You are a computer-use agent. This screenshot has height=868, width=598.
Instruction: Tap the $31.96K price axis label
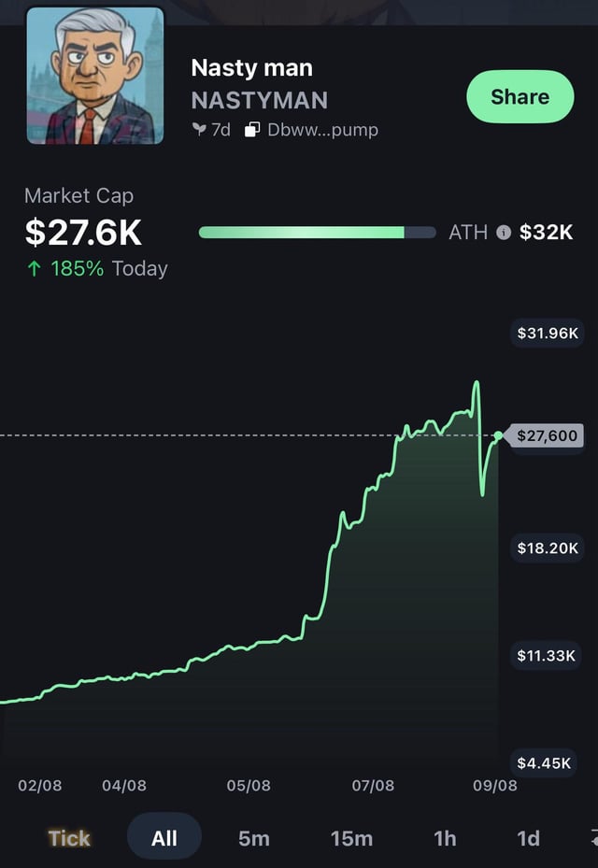coord(548,333)
